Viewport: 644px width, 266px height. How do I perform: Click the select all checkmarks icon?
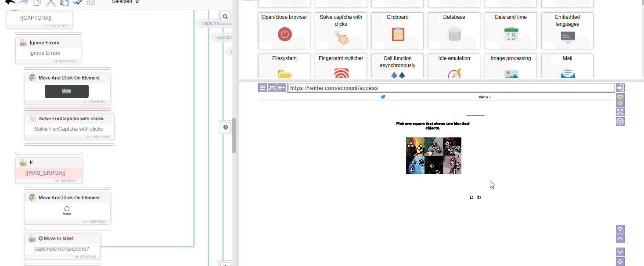pos(78,2)
